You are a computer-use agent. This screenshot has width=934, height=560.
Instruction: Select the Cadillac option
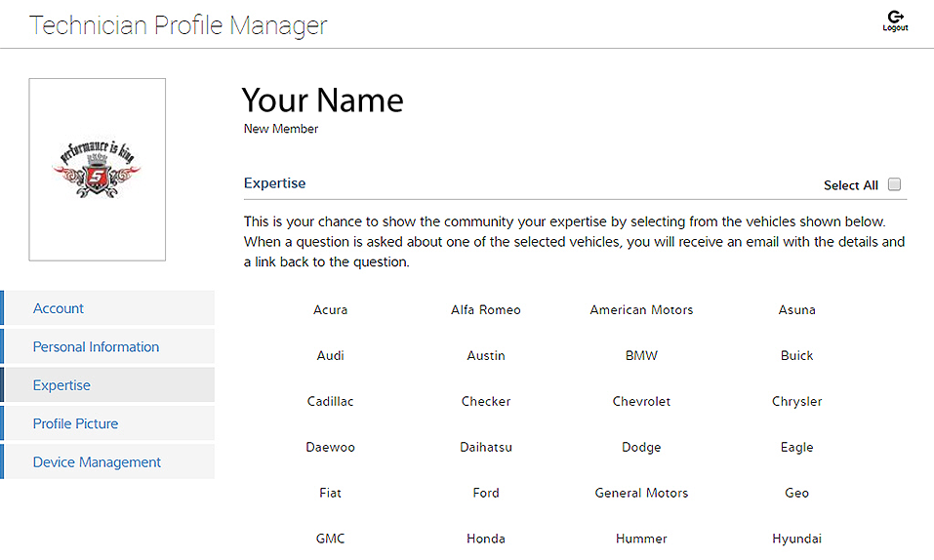(x=330, y=402)
